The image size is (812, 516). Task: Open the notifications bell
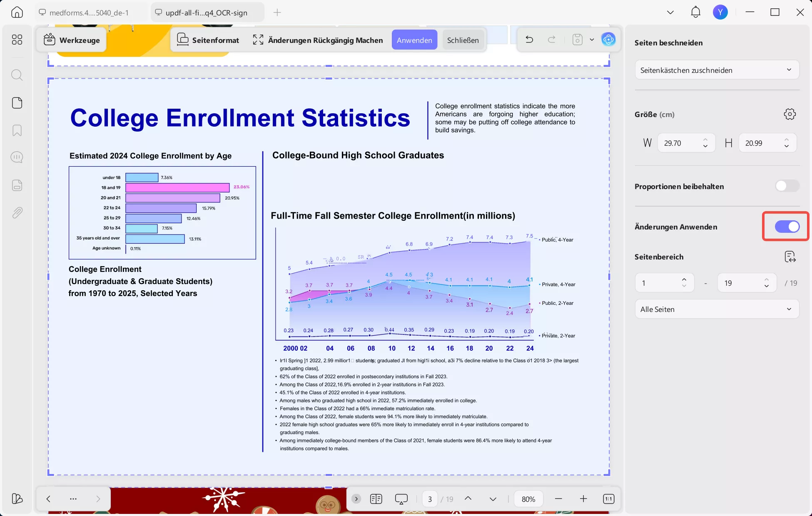tap(695, 12)
